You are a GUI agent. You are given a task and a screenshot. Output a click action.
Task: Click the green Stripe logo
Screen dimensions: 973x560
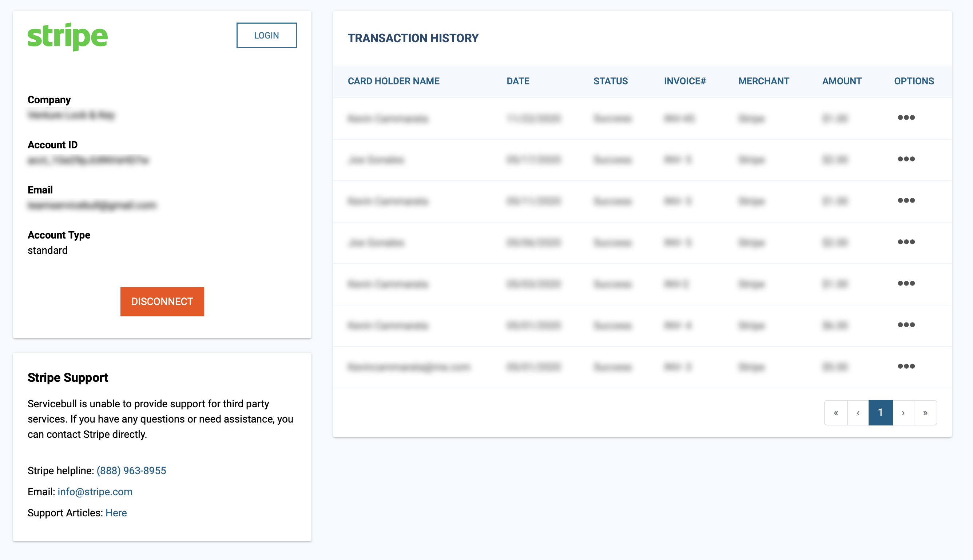(x=68, y=36)
